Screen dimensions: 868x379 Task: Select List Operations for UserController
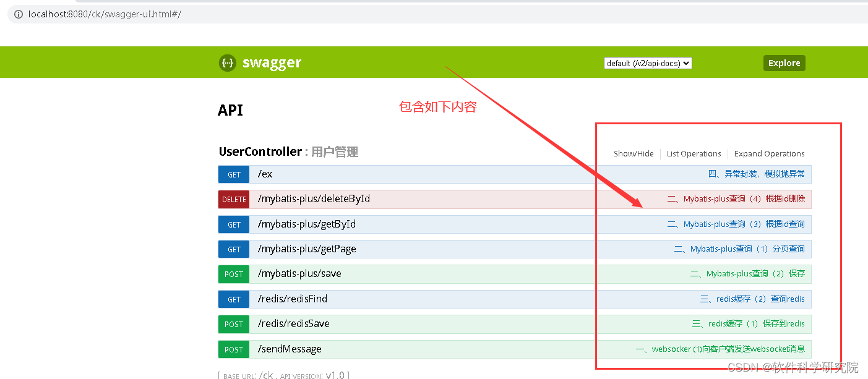click(694, 153)
